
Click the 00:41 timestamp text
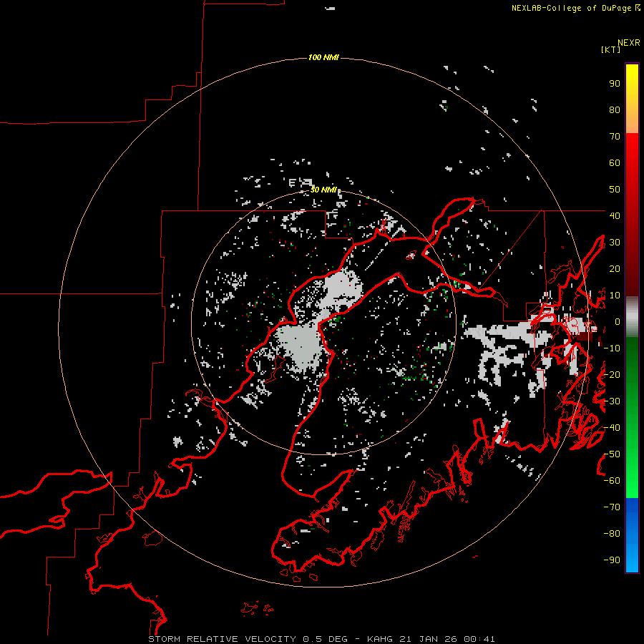tap(479, 639)
